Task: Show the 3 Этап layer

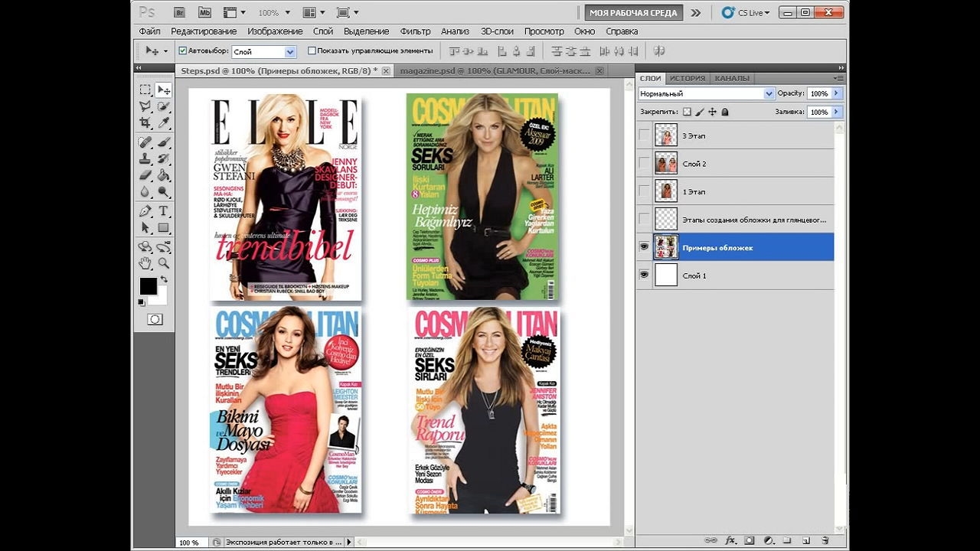Action: tap(644, 135)
